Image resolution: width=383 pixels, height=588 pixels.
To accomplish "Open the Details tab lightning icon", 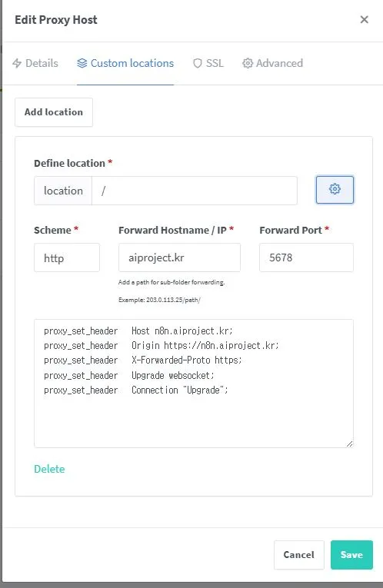I will [x=17, y=63].
